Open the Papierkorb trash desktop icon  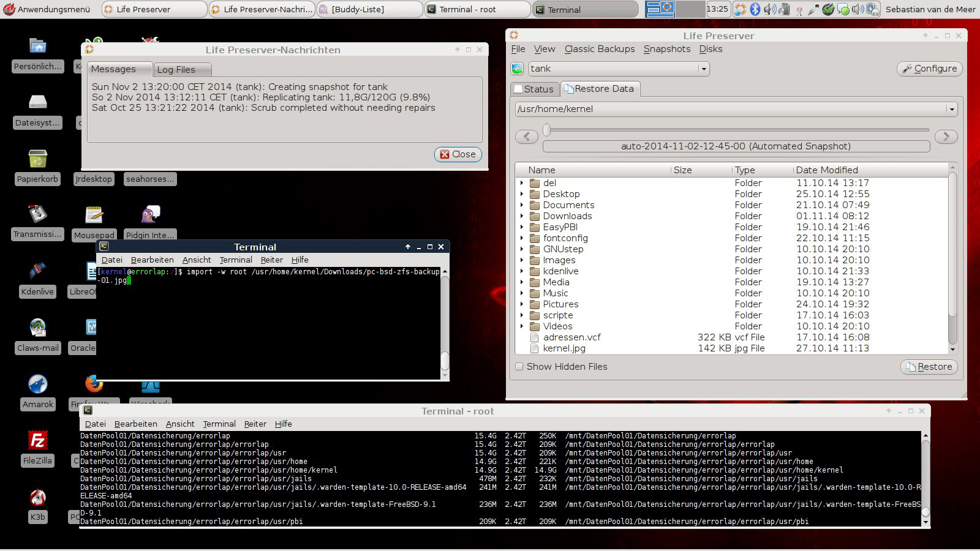coord(38,159)
